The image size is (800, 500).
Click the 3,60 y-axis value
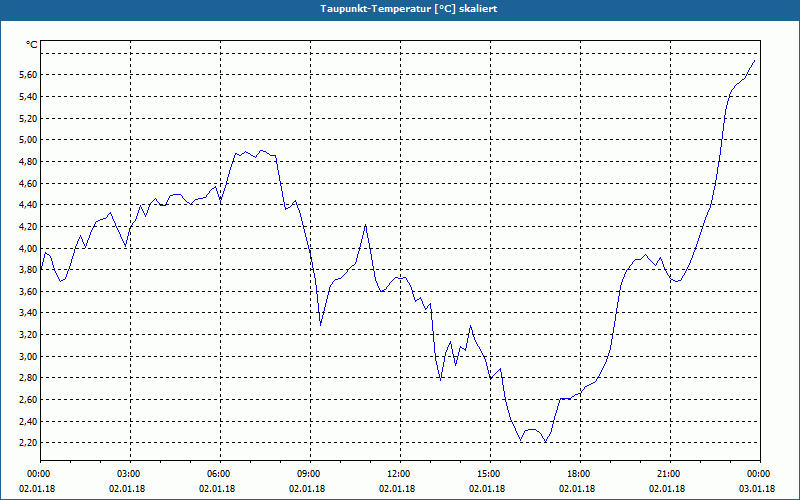pos(28,291)
